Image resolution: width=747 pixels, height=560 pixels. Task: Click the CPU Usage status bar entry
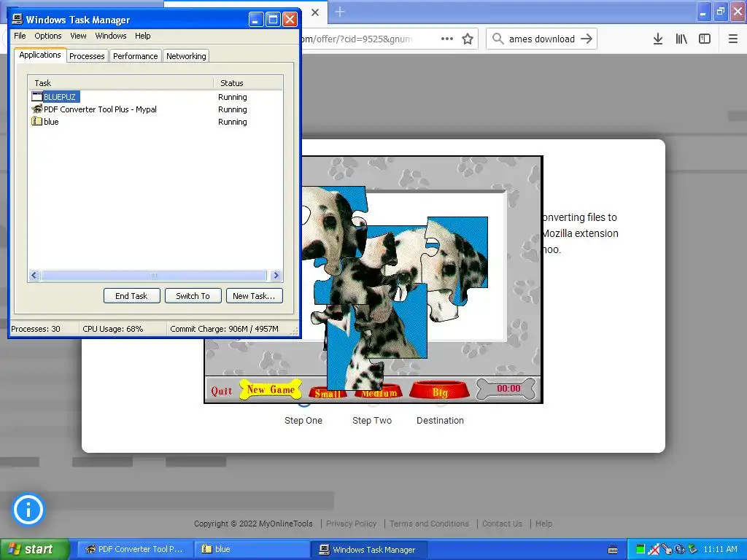point(113,329)
